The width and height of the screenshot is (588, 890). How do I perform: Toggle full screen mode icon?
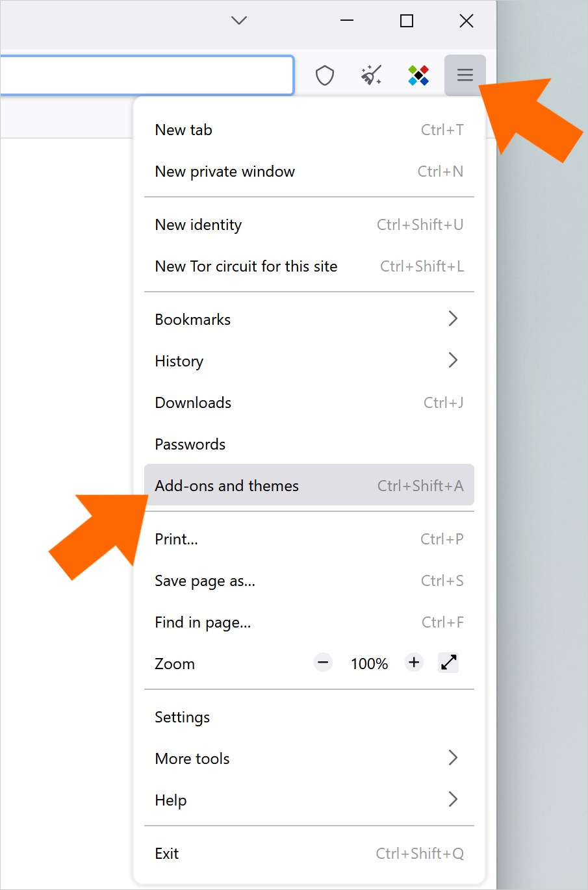(449, 663)
